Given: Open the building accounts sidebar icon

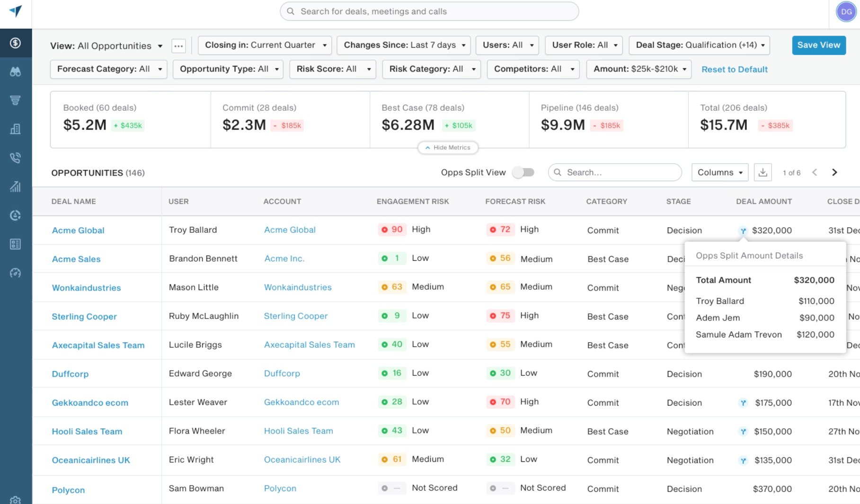Looking at the screenshot, I should [x=16, y=129].
